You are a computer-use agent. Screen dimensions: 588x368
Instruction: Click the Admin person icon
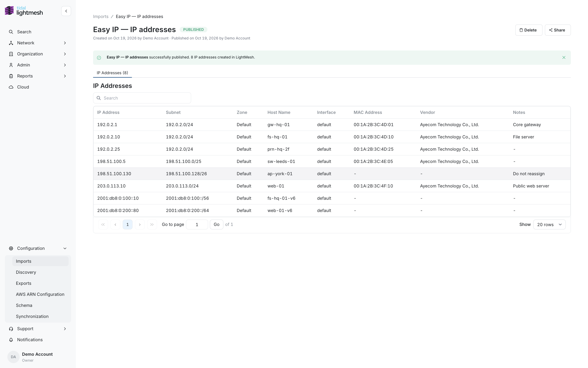click(x=11, y=65)
